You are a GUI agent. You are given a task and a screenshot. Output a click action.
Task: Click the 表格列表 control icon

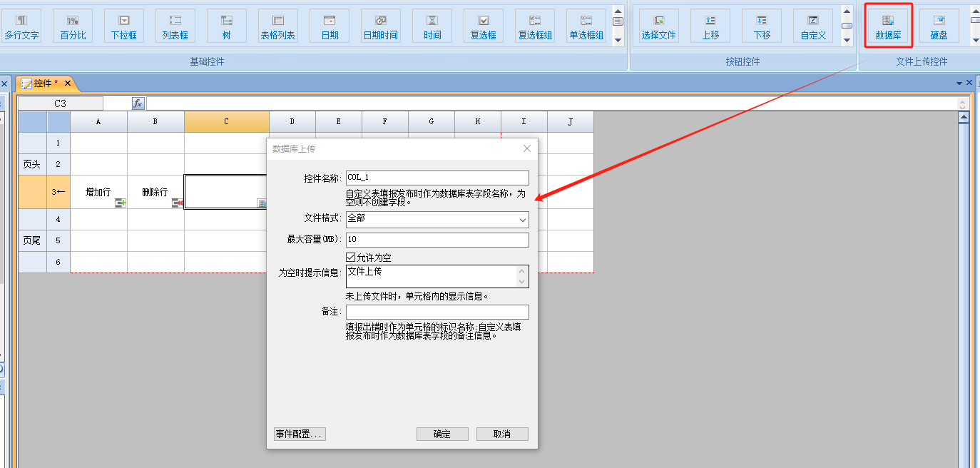(278, 26)
